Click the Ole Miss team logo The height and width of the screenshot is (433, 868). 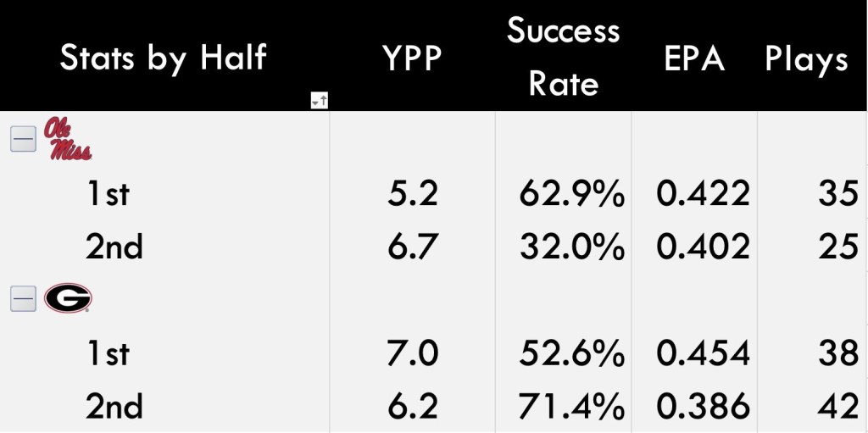(x=68, y=142)
